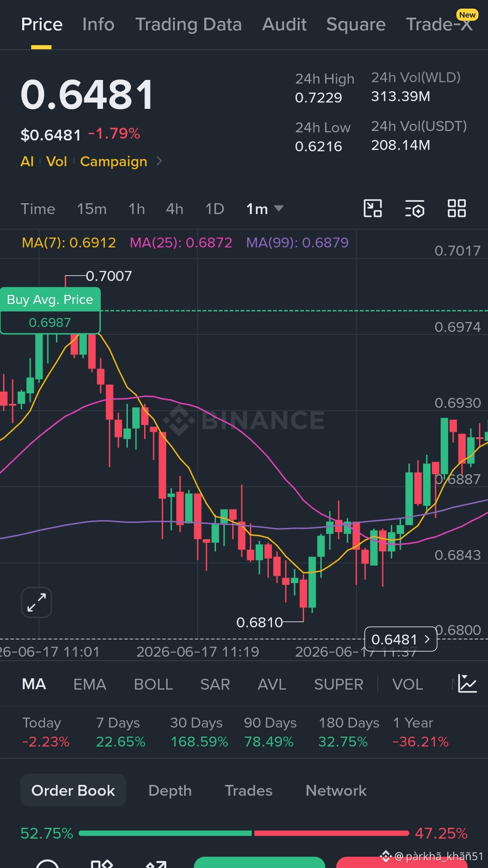Switch to the Depth tab
The image size is (488, 868).
pos(170,790)
